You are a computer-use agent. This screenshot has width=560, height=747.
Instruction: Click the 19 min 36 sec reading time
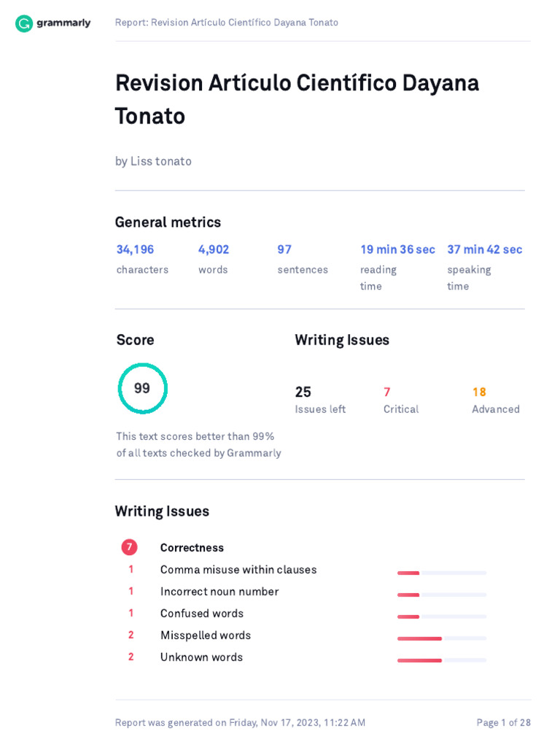pyautogui.click(x=397, y=249)
